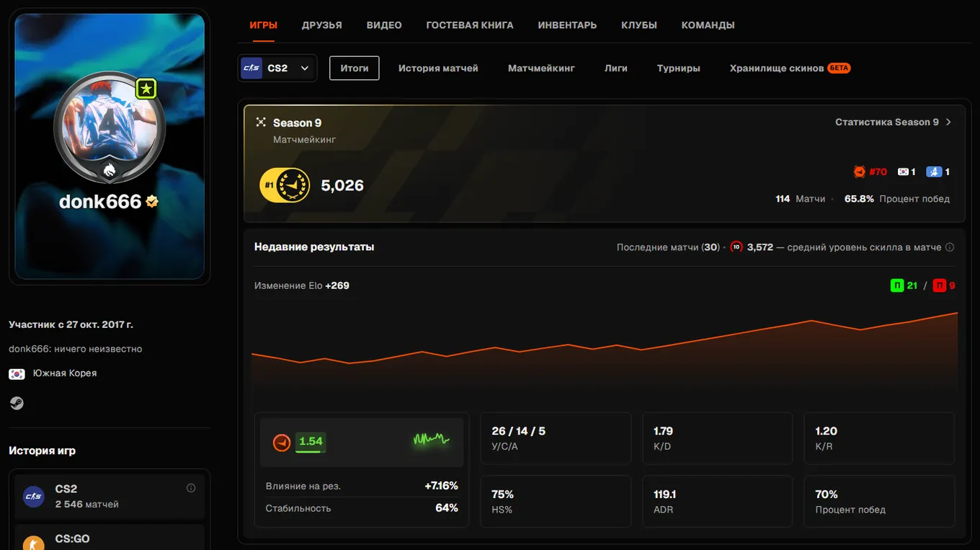
Task: Go to ГОСТЕВАЯ КНИГА tab
Action: click(470, 25)
